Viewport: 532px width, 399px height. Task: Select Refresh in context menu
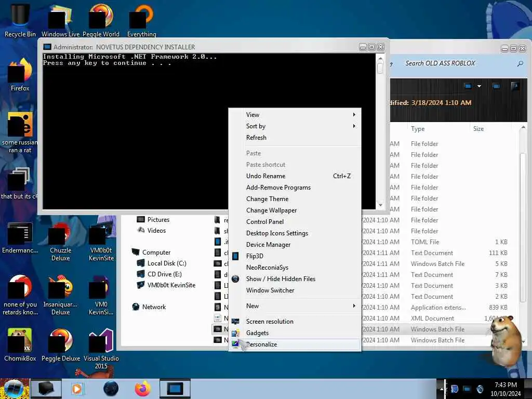point(295,138)
